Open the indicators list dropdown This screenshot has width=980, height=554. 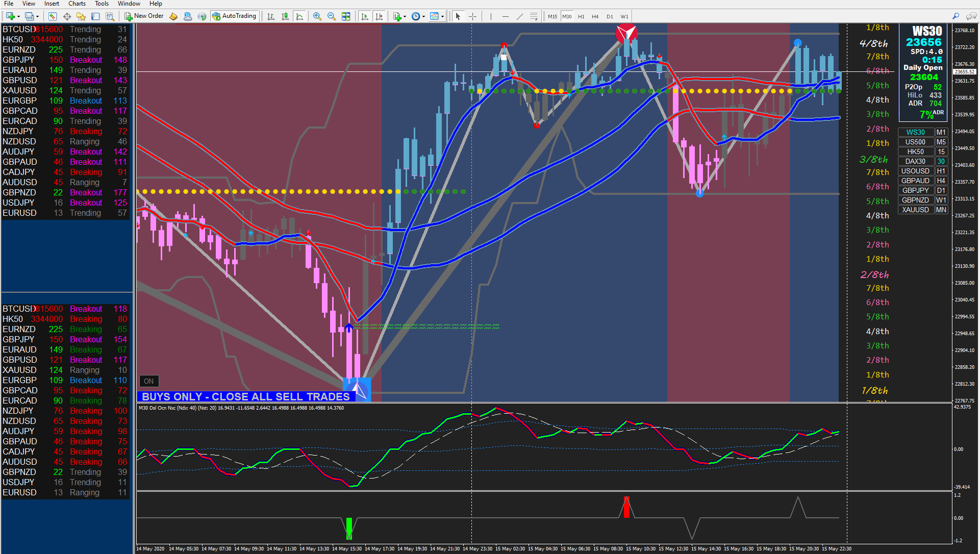click(405, 16)
